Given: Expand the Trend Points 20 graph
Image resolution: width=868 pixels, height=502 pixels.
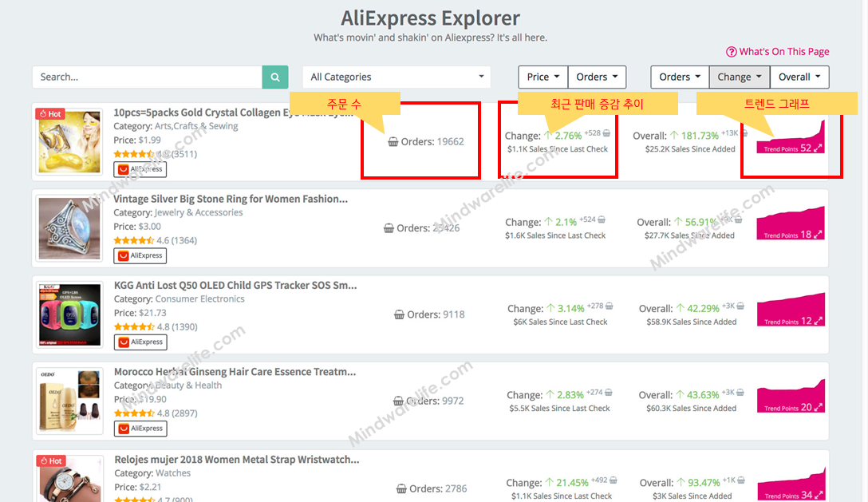Looking at the screenshot, I should 791,396.
